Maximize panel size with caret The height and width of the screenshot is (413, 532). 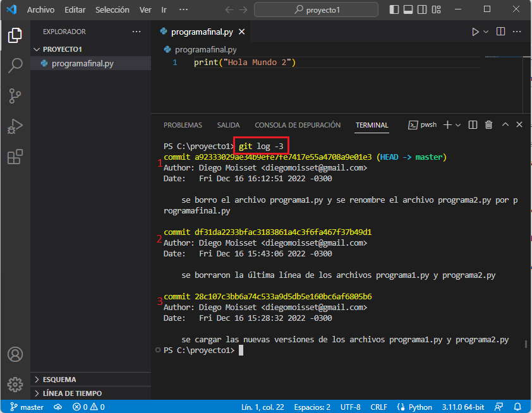505,124
